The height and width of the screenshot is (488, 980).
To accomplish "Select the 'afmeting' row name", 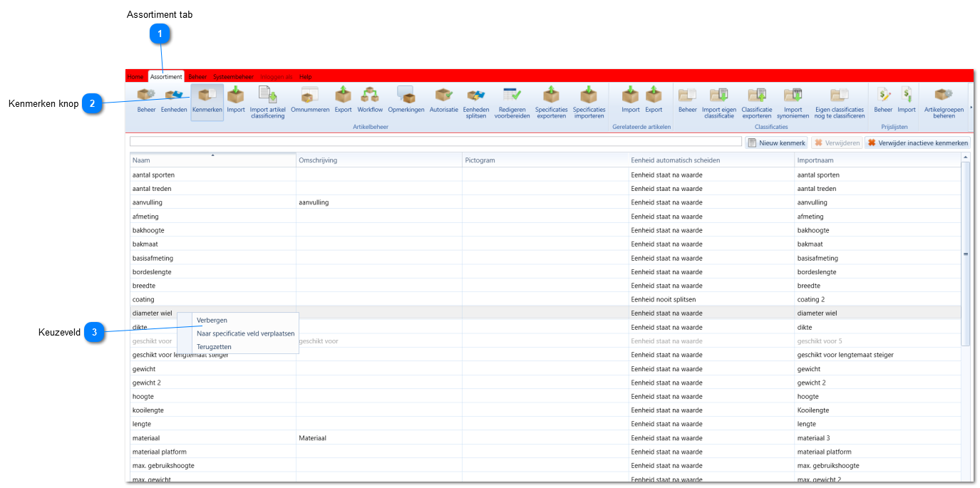I will [145, 217].
